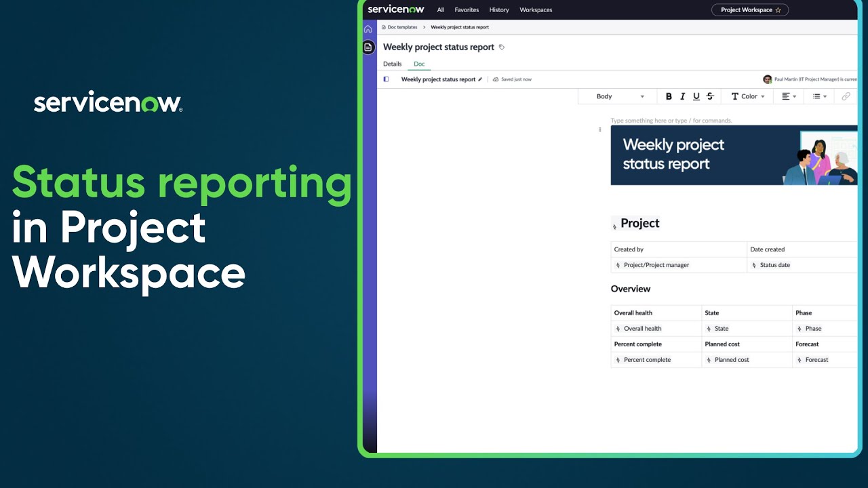Expand the text alignment dropdown
The image size is (868, 488).
coord(787,96)
